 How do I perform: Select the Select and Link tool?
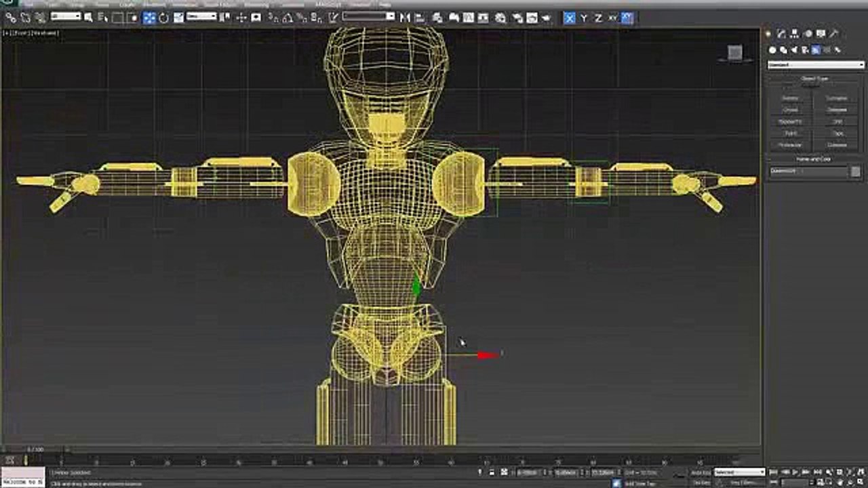pos(10,18)
